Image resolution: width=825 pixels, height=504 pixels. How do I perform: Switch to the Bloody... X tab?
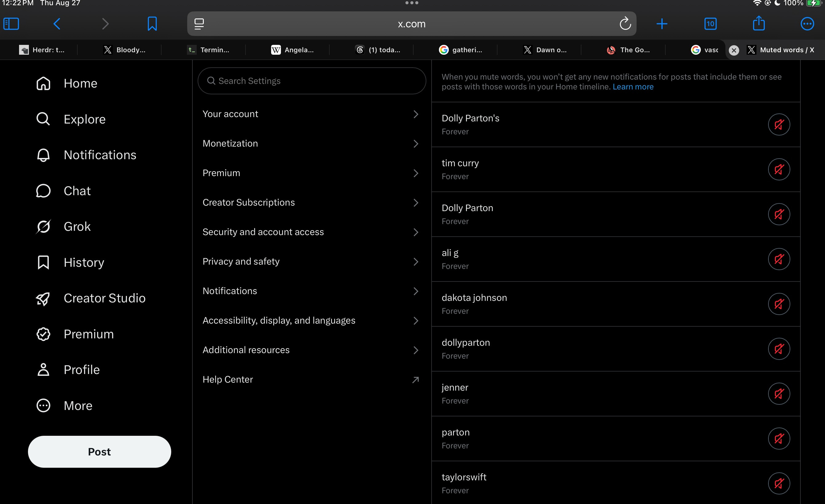tap(124, 50)
